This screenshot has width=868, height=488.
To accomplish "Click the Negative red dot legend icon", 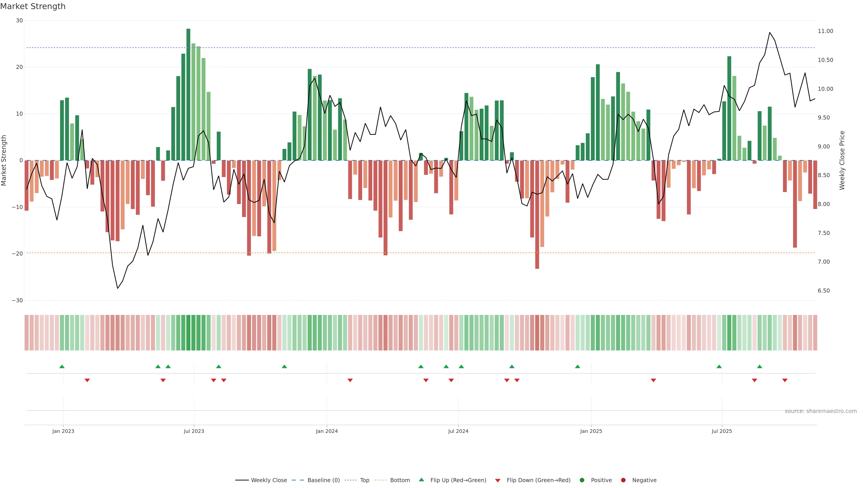I will [x=623, y=480].
